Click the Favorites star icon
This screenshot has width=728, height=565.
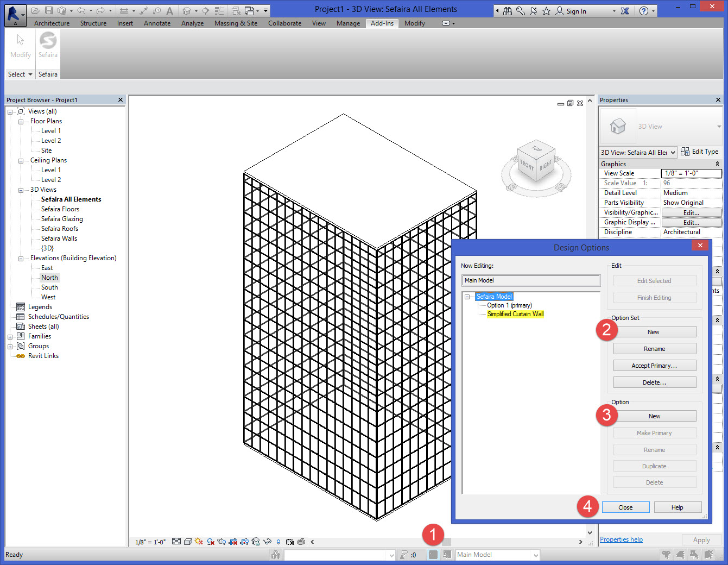click(x=546, y=11)
